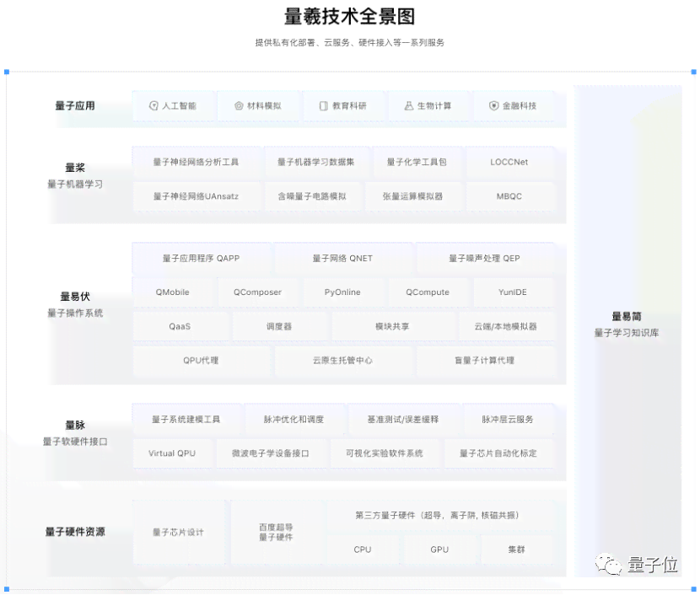Select 含噪量子电路模拟 box

[x=312, y=196]
